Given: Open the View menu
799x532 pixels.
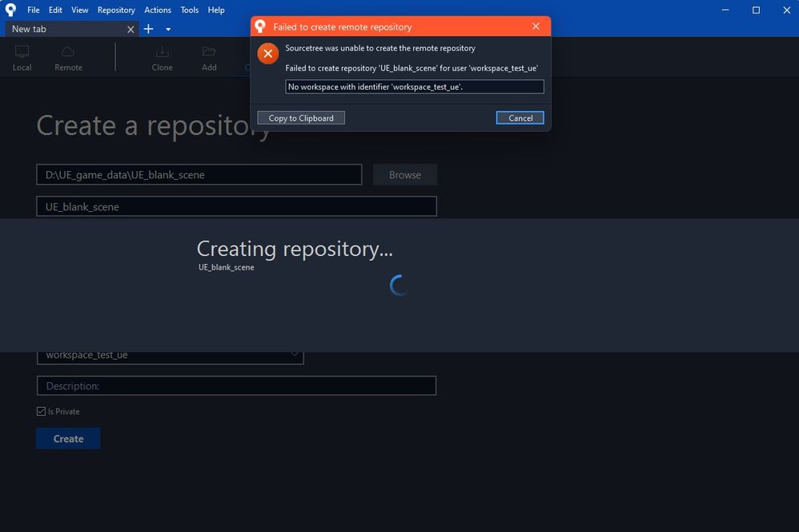Looking at the screenshot, I should click(x=79, y=10).
